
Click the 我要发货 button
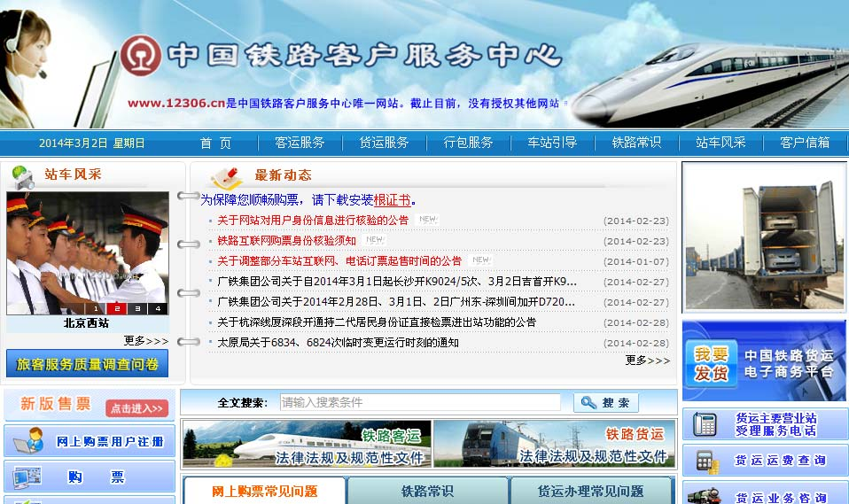[711, 363]
